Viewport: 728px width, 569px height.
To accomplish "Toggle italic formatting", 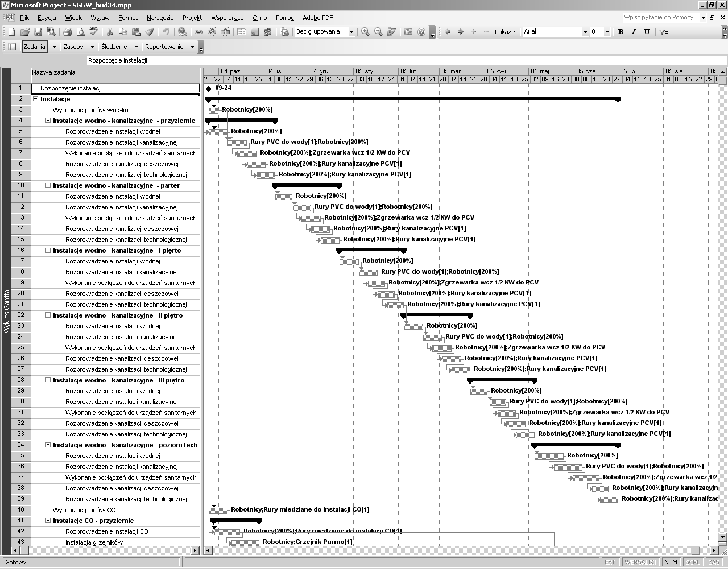I will 634,32.
